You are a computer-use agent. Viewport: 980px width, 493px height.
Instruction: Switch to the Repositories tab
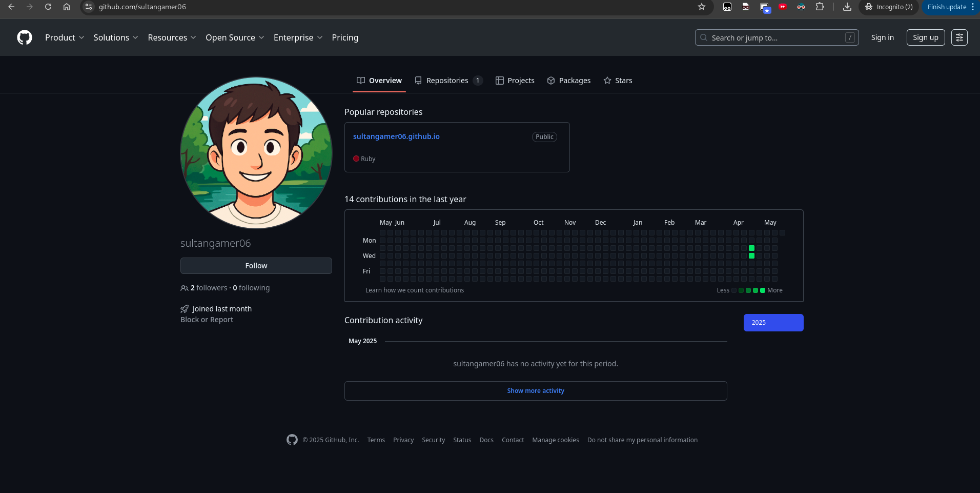coord(447,81)
